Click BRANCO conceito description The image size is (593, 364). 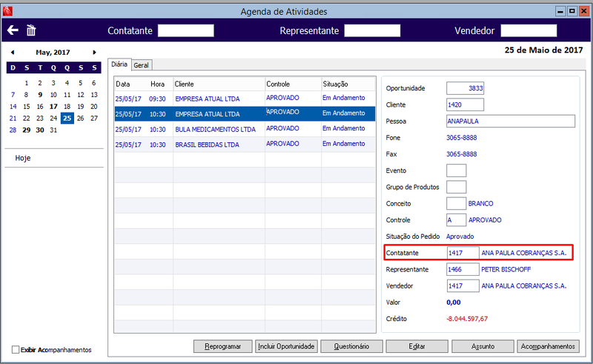click(480, 204)
